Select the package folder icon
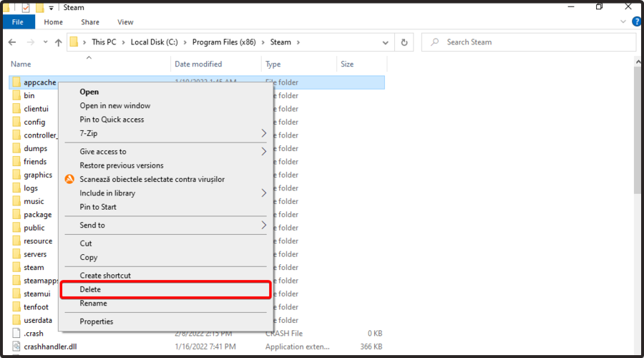The height and width of the screenshot is (358, 644). [16, 215]
